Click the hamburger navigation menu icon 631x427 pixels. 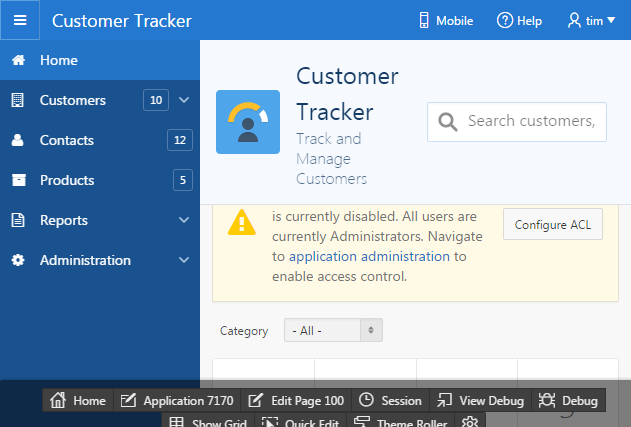pos(20,20)
